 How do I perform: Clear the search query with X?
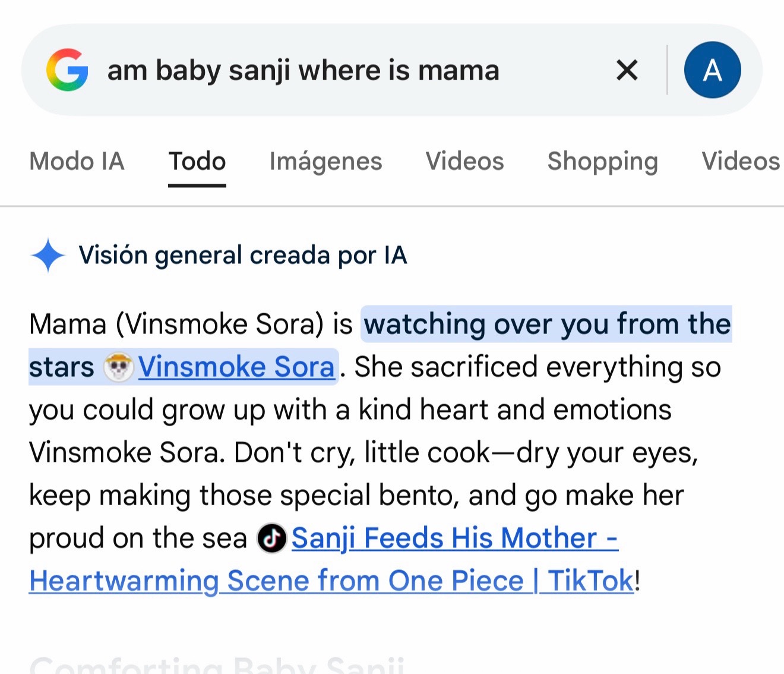(x=627, y=70)
